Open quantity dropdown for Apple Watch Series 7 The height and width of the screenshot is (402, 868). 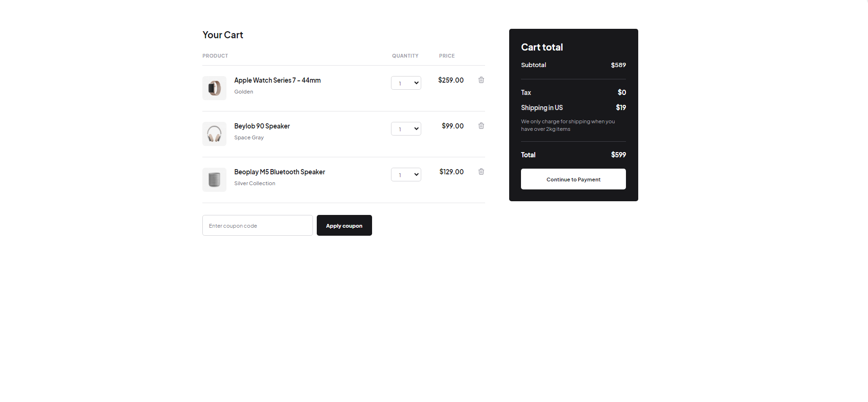click(406, 83)
